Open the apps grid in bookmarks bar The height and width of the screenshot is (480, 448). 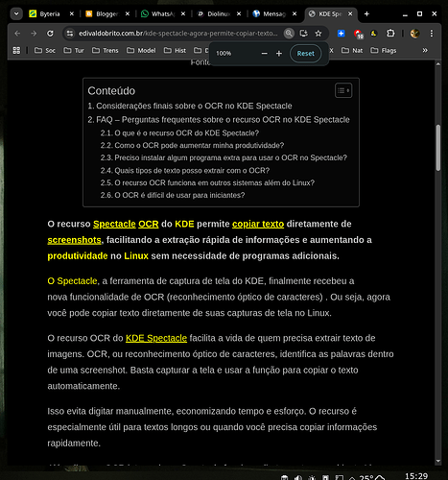tap(16, 50)
